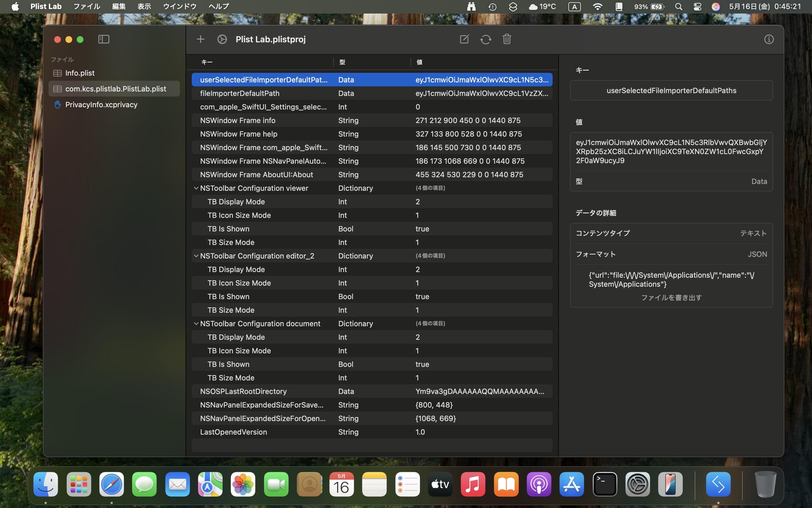Select the fileImporterDefaultPath row
This screenshot has width=812, height=508.
pos(372,93)
